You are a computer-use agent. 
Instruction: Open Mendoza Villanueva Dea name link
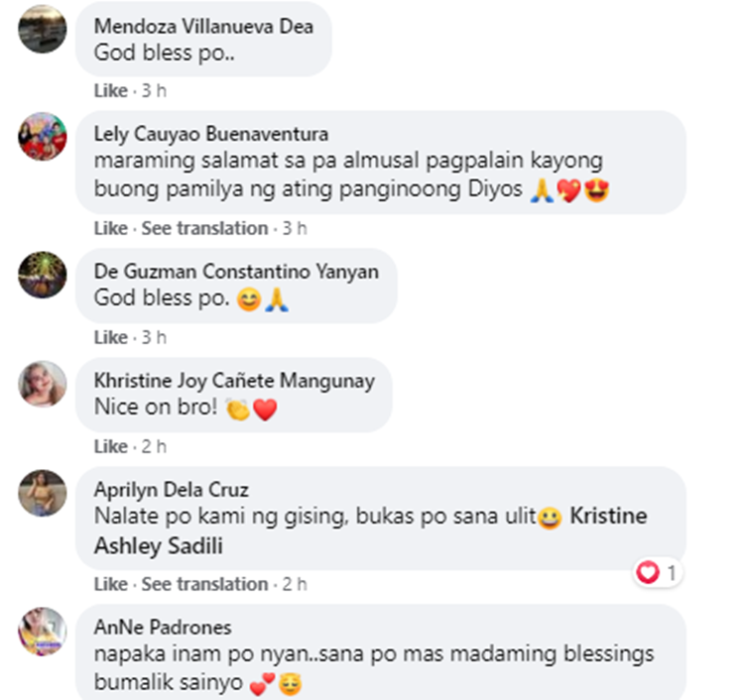(x=203, y=26)
